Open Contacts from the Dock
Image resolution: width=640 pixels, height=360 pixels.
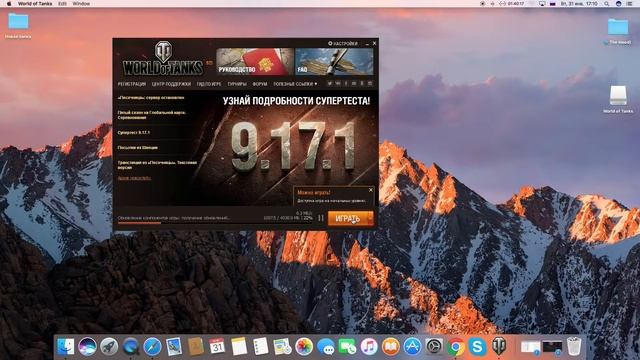(x=196, y=347)
